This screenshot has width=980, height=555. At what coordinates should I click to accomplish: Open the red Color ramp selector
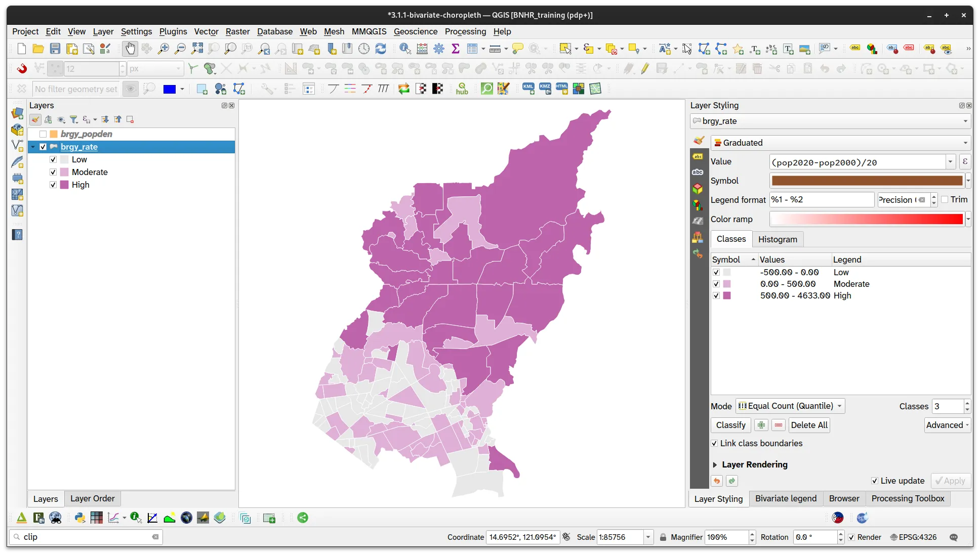pos(866,219)
